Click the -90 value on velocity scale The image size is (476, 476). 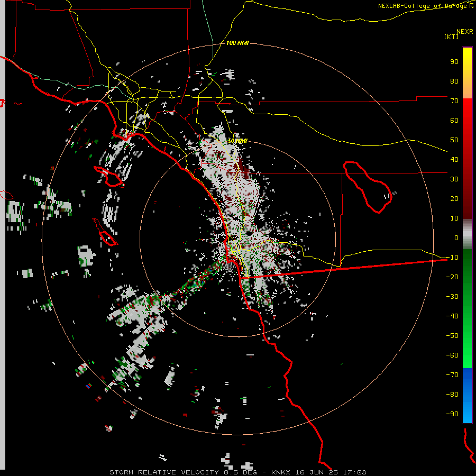(452, 414)
